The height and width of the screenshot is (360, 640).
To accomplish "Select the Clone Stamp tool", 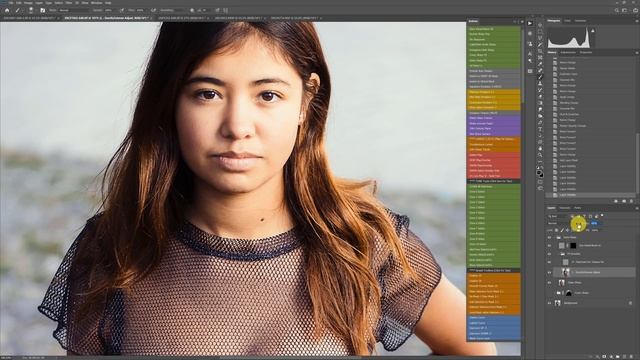I will 540,83.
